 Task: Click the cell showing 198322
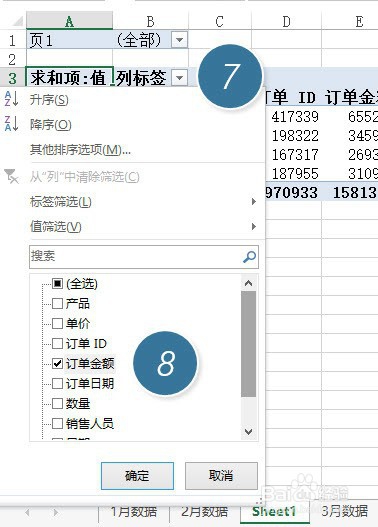click(292, 136)
